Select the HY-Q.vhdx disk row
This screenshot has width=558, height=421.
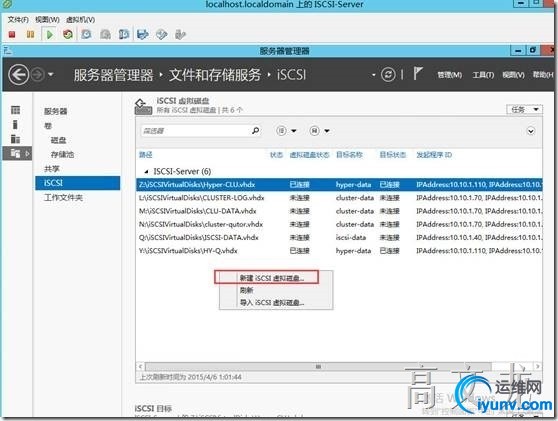(339, 251)
